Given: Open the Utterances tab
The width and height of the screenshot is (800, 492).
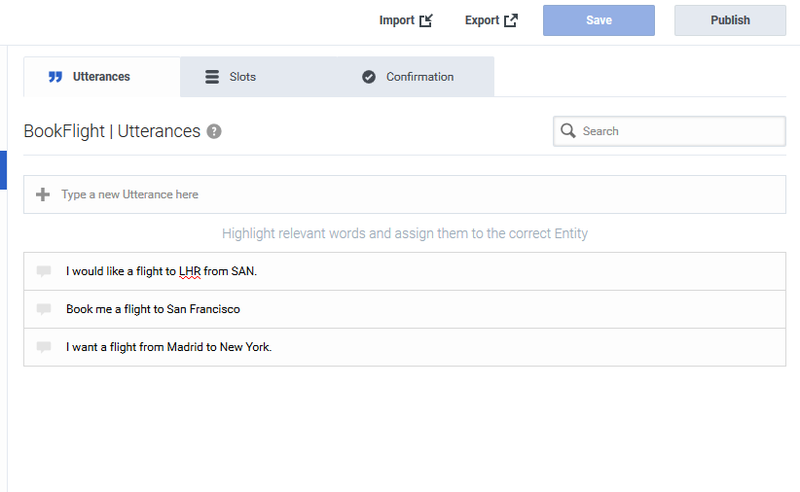Looking at the screenshot, I should pos(101,77).
